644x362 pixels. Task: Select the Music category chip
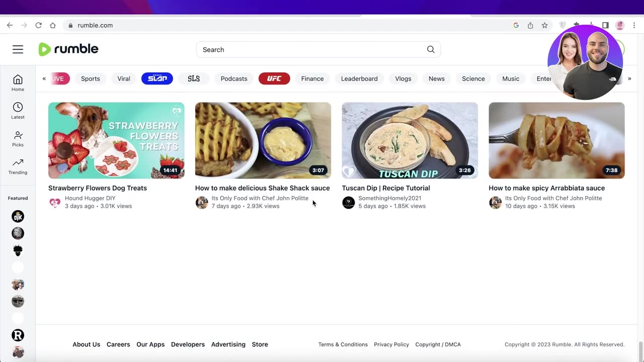pyautogui.click(x=511, y=78)
